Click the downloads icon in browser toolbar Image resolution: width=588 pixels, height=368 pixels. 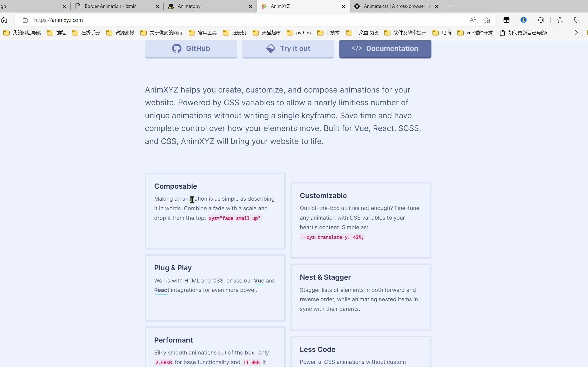click(x=524, y=19)
